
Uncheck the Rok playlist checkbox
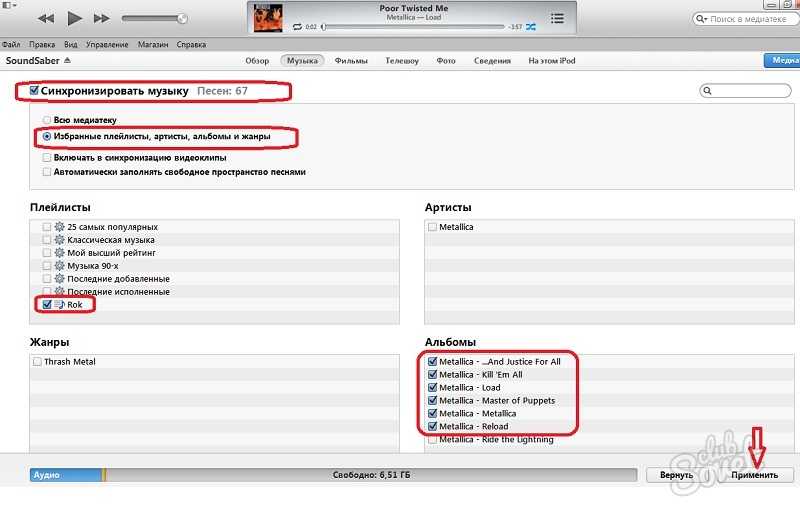47,305
